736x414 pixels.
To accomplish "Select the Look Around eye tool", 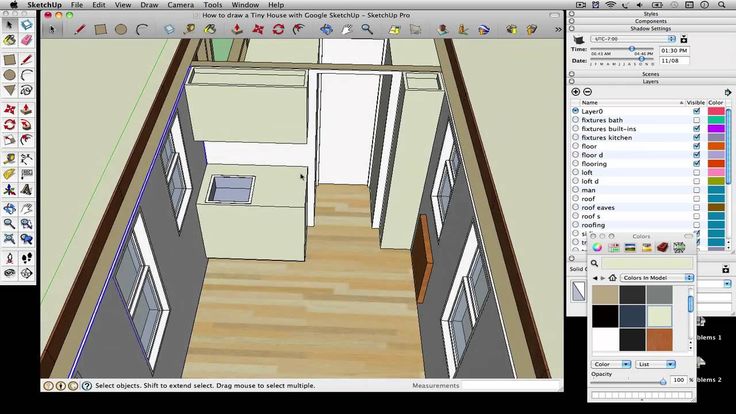I will (9, 273).
